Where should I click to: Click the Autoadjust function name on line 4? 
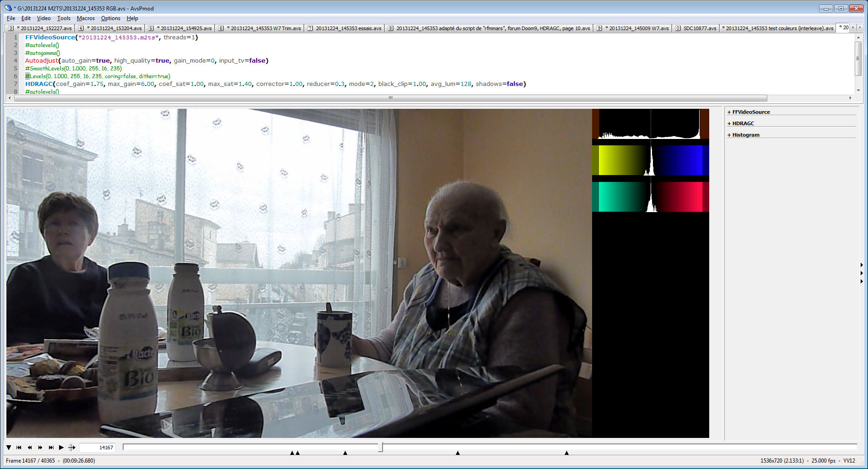pos(42,61)
